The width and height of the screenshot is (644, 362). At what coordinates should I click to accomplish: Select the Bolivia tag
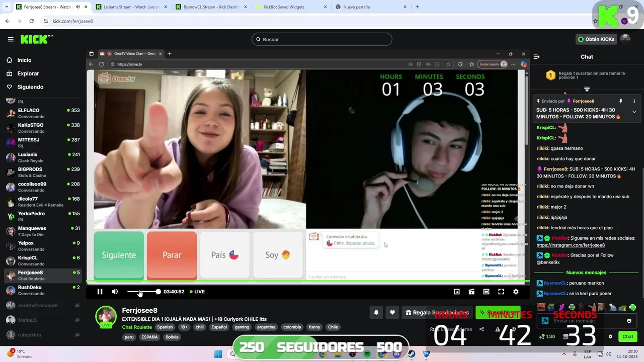point(172,337)
